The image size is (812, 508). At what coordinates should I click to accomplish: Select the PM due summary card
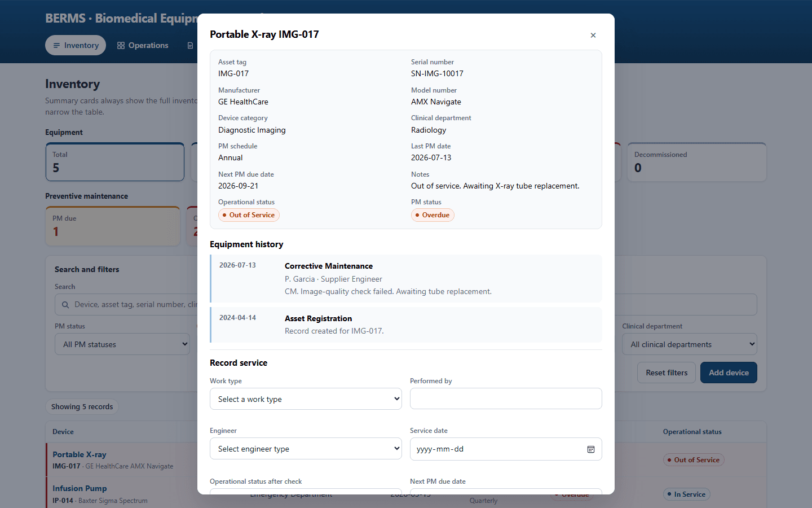click(x=113, y=226)
